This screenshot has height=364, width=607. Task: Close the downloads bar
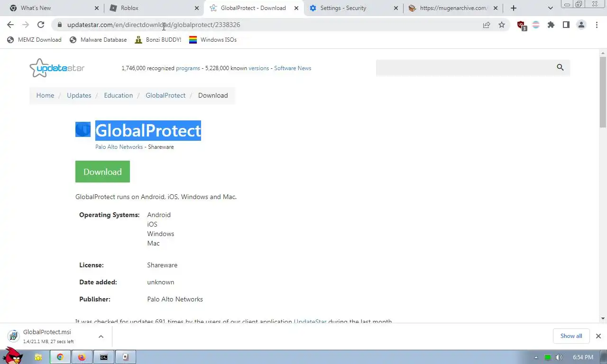[598, 336]
